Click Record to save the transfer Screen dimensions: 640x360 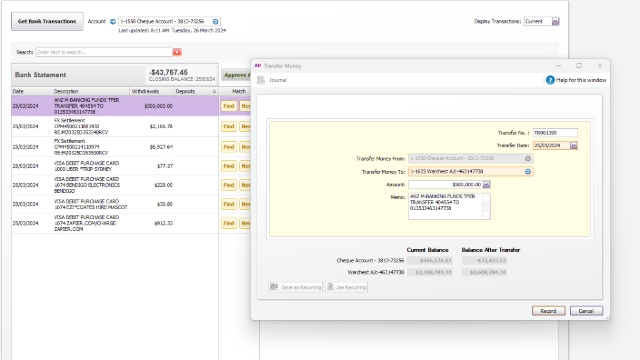[x=548, y=311]
